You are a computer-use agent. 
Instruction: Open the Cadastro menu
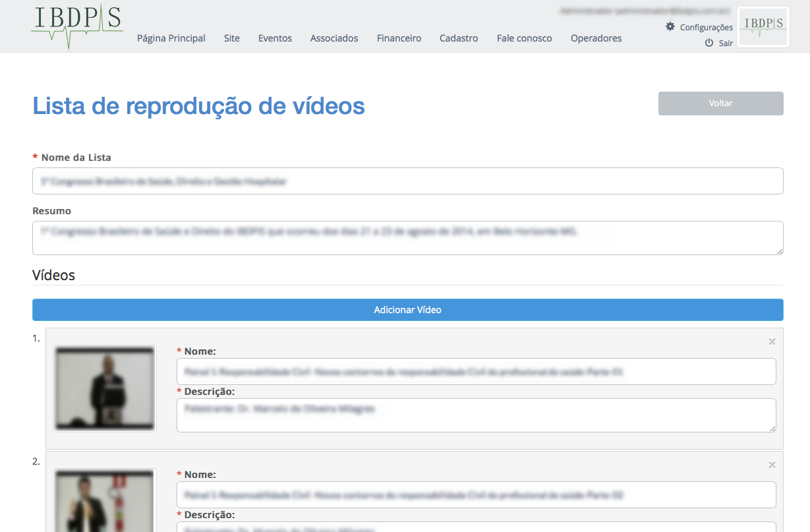459,38
